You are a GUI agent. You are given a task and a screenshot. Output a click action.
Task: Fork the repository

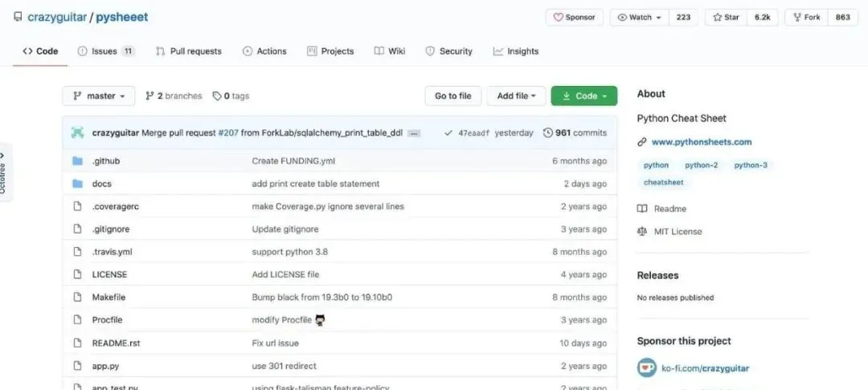pyautogui.click(x=807, y=17)
